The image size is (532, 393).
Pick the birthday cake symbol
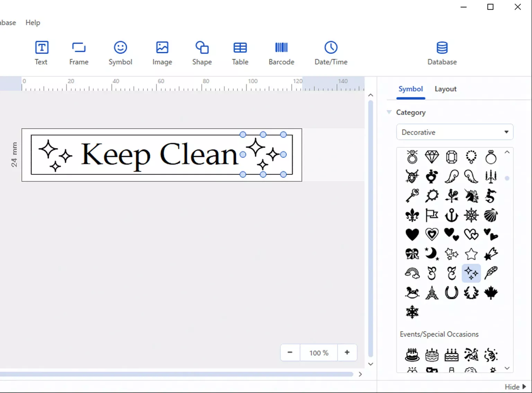(412, 355)
